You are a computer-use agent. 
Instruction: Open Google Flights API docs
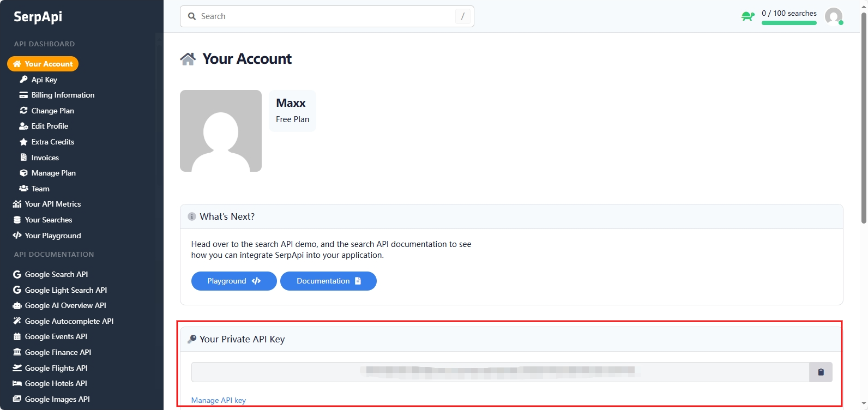tap(56, 368)
